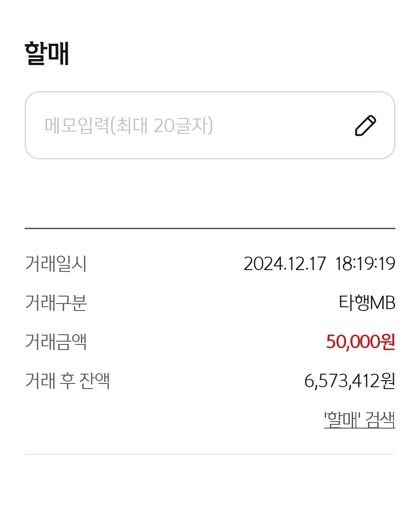Click the transaction date 2024.12.17
Image resolution: width=420 pixels, height=522 pixels.
pos(285,264)
